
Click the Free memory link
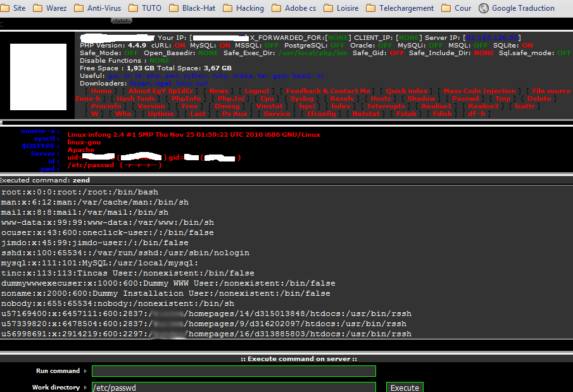coord(190,106)
